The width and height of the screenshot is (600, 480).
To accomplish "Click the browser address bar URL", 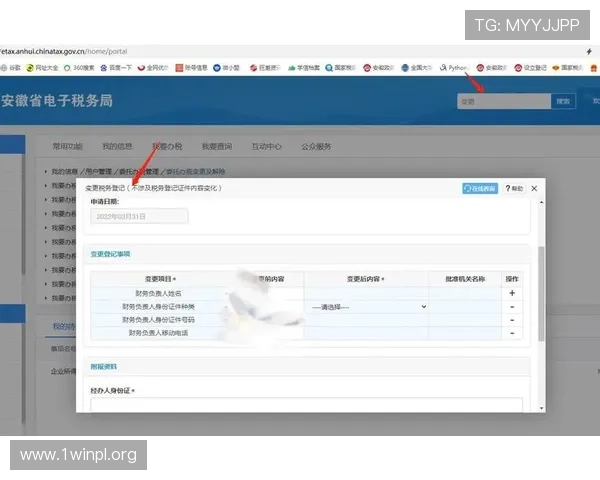I will coord(64,51).
